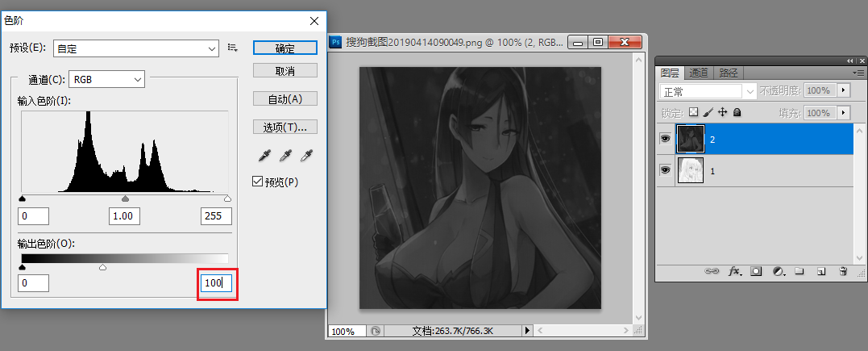Image resolution: width=868 pixels, height=351 pixels.
Task: Open the status bar info arrow menu
Action: point(528,331)
